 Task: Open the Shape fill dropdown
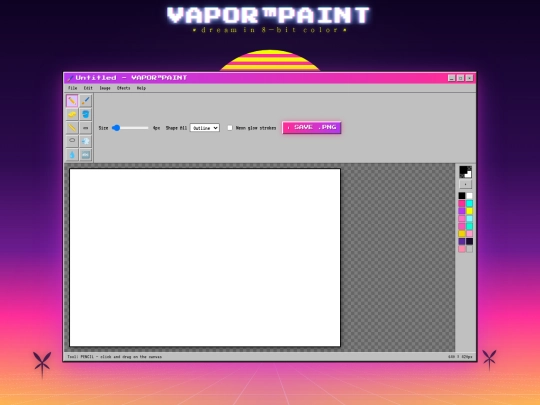[x=205, y=128]
